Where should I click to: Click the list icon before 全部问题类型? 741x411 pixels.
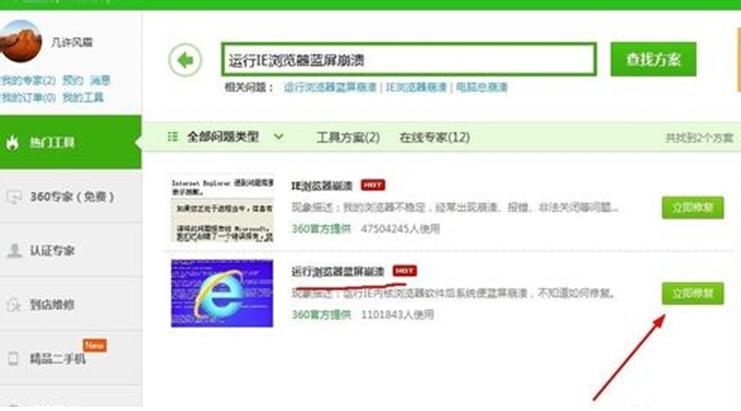(172, 137)
